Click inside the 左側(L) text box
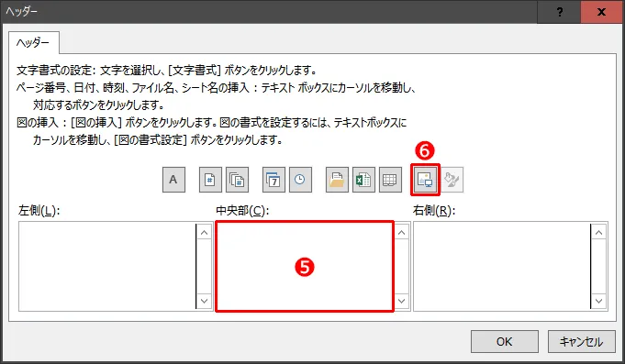This screenshot has height=364, width=625. (106, 267)
